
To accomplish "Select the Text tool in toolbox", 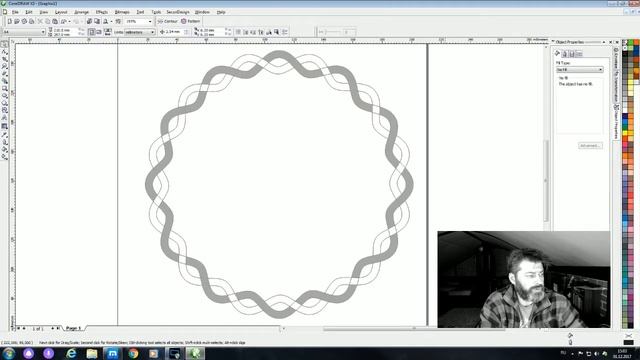I will click(x=4, y=118).
